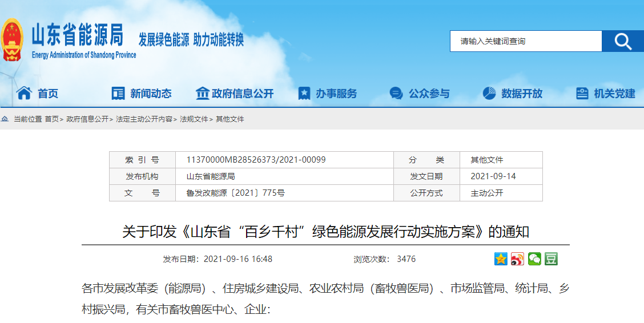Click the magnifier search button
Image resolution: width=644 pixels, height=323 pixels.
pos(623,41)
